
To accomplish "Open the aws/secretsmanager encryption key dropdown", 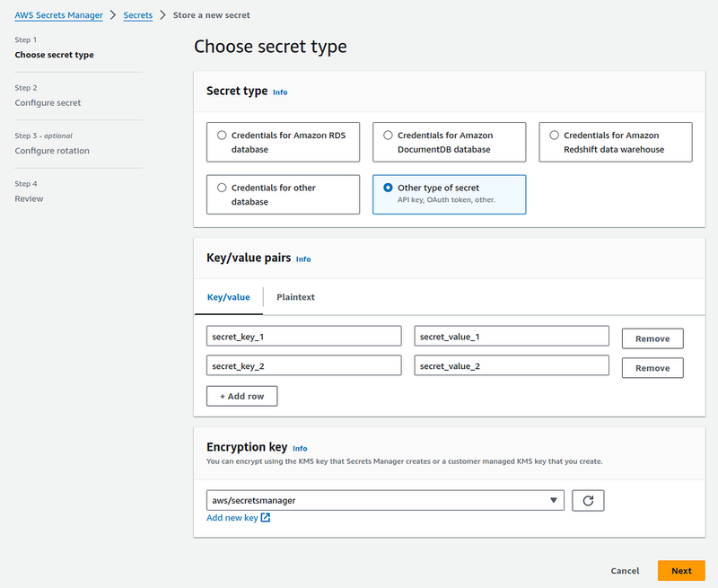I will click(385, 500).
